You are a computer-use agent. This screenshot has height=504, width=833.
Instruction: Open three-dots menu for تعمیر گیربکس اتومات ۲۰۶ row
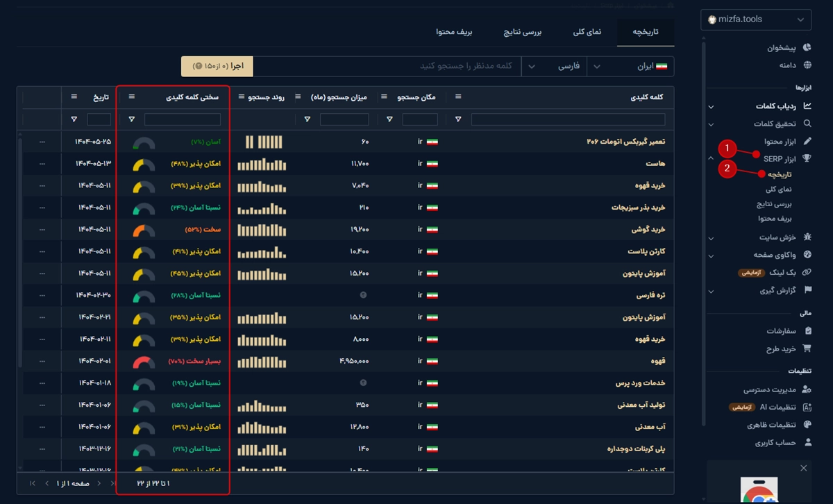tap(42, 142)
